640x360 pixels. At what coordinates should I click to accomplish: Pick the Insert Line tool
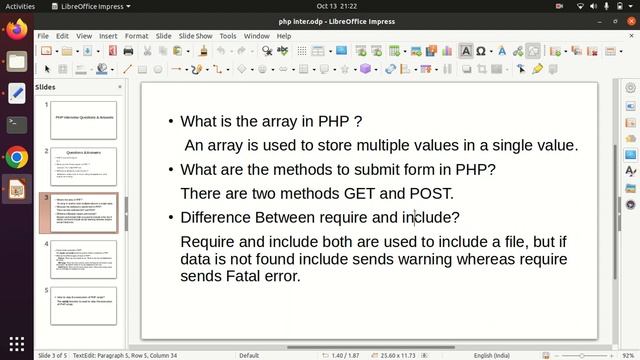(x=127, y=69)
